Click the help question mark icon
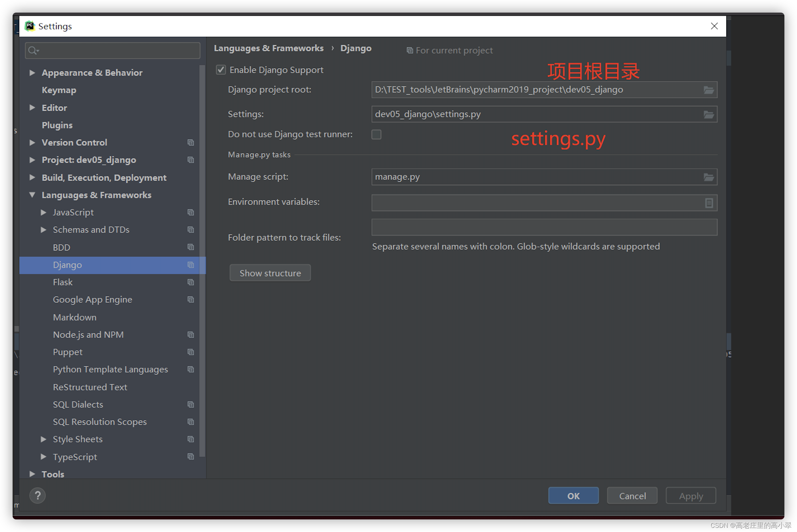797x532 pixels. tap(37, 495)
